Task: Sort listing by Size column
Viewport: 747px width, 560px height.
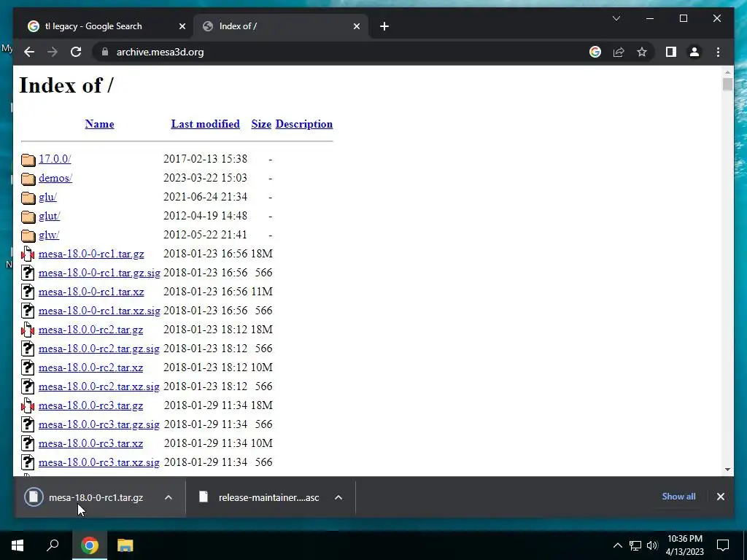Action: (261, 124)
